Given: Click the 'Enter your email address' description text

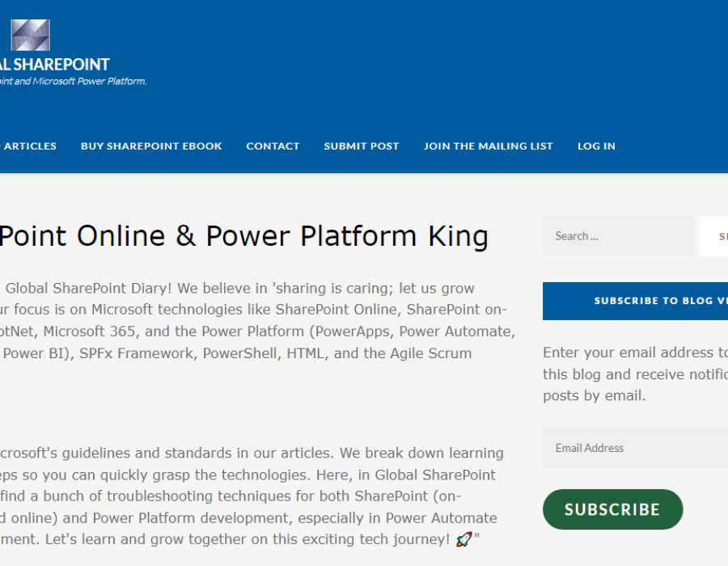Looking at the screenshot, I should coord(635,374).
